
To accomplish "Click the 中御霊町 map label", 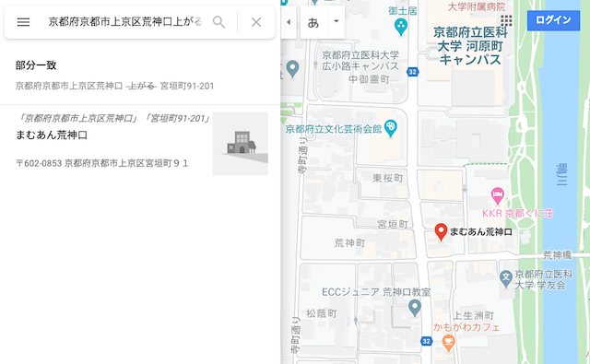I will 369,79.
